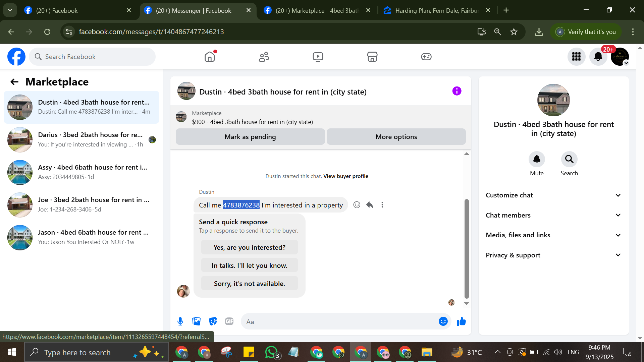The height and width of the screenshot is (362, 644).
Task: Open View buyer profile link
Action: 346,176
